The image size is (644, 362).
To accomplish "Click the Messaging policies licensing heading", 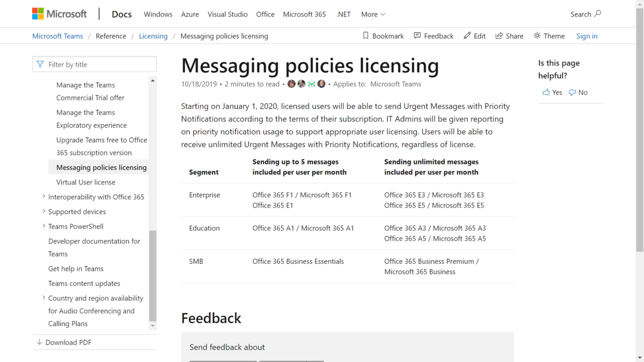I will pyautogui.click(x=310, y=65).
